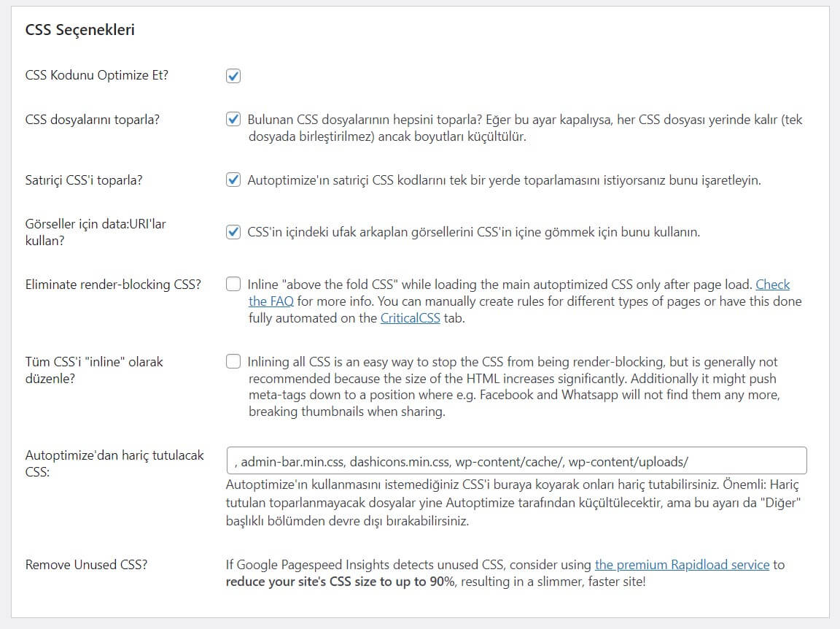
Task: Click the Autoptimize'dan hariç tutulacak CSS label
Action: click(x=114, y=463)
